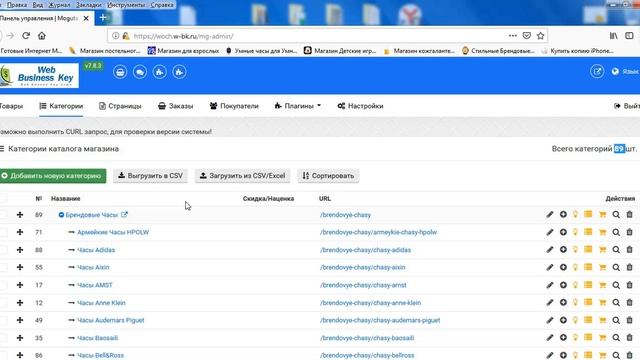Click move handle for Часы Baosaili row
The height and width of the screenshot is (360, 640).
tap(20, 338)
